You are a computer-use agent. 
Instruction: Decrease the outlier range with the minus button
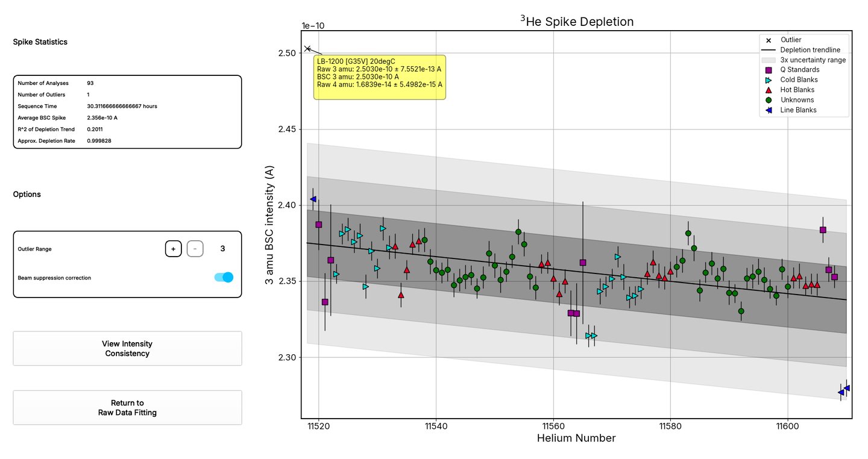(x=195, y=248)
